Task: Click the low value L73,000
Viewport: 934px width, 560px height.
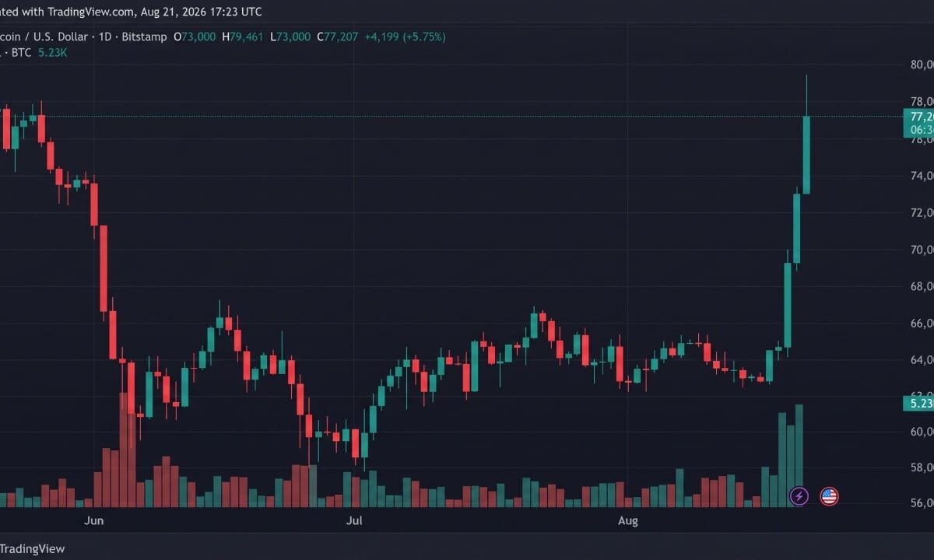Action: (x=290, y=37)
